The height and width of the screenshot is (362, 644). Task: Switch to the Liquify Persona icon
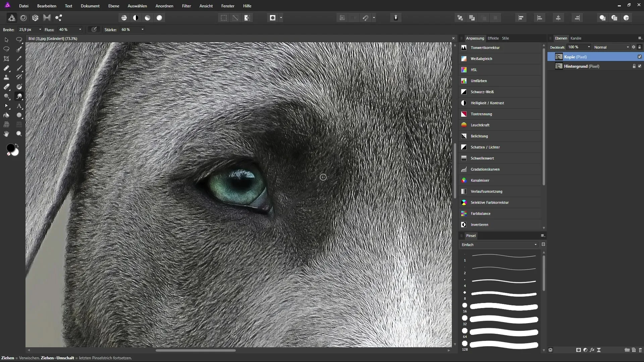tap(23, 18)
